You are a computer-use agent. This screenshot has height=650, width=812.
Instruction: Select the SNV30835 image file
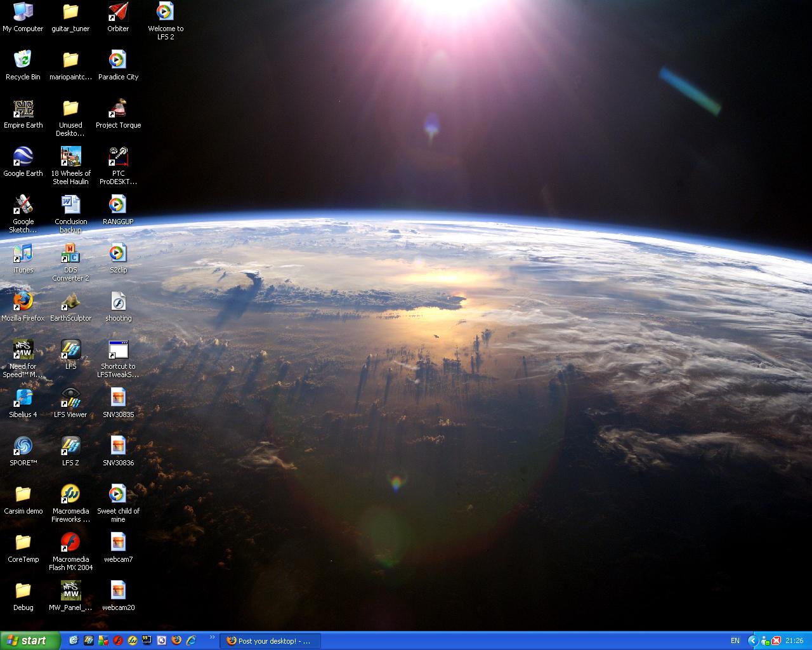118,403
